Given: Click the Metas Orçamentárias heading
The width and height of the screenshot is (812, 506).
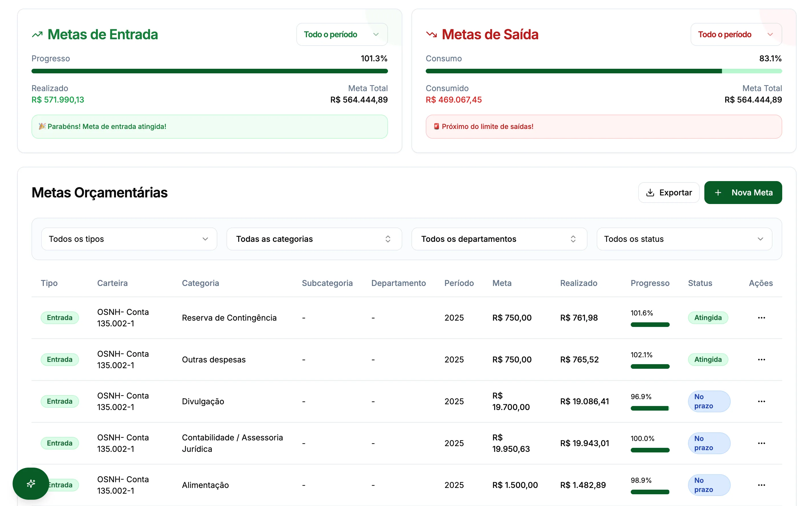Looking at the screenshot, I should click(x=99, y=193).
